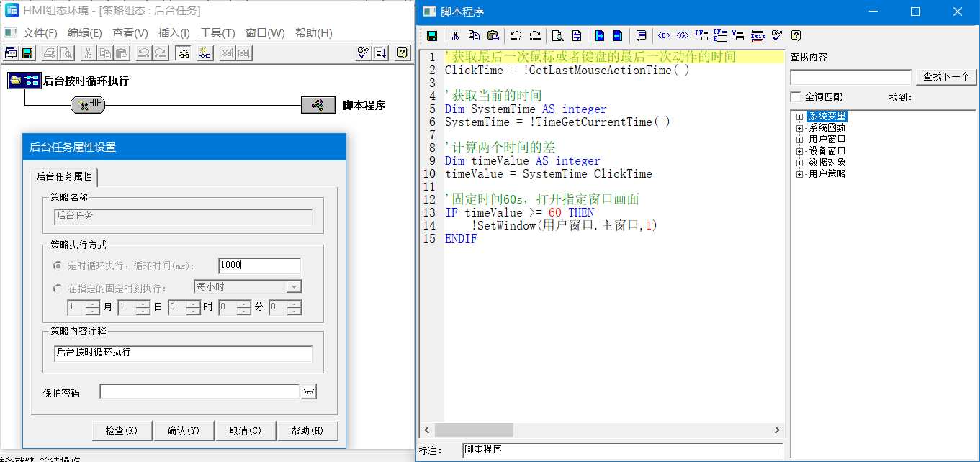Click the 脚本程序 component block in the strategy
Screen dimensions: 980x462
(318, 106)
